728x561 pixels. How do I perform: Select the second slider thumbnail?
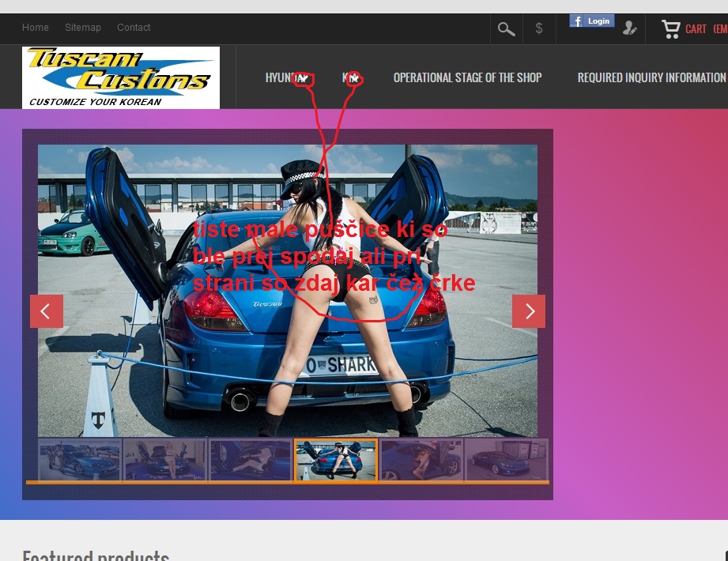point(165,460)
